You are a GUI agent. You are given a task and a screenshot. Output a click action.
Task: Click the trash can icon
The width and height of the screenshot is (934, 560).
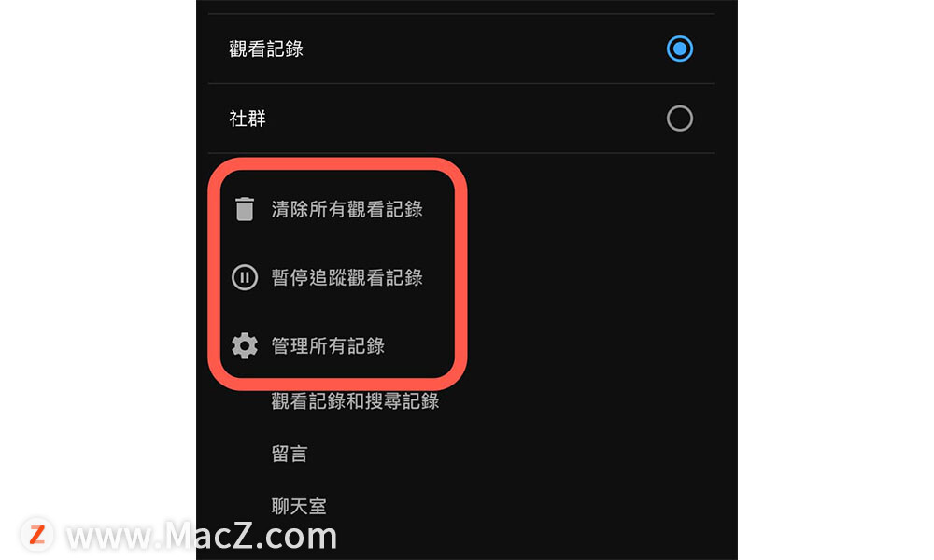[244, 209]
